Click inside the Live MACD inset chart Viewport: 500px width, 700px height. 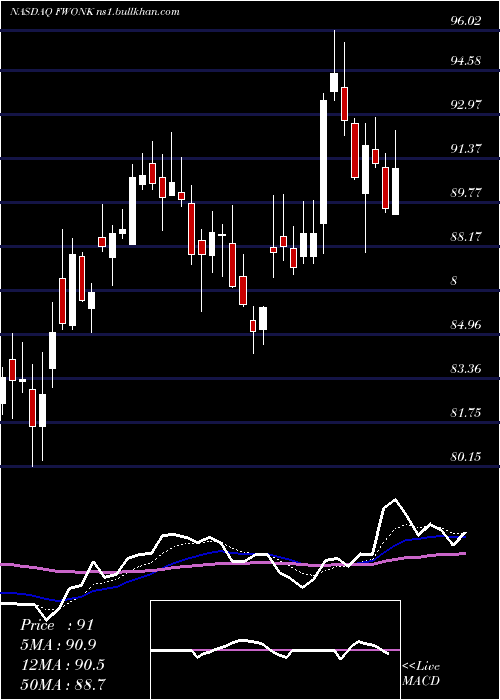(275, 650)
